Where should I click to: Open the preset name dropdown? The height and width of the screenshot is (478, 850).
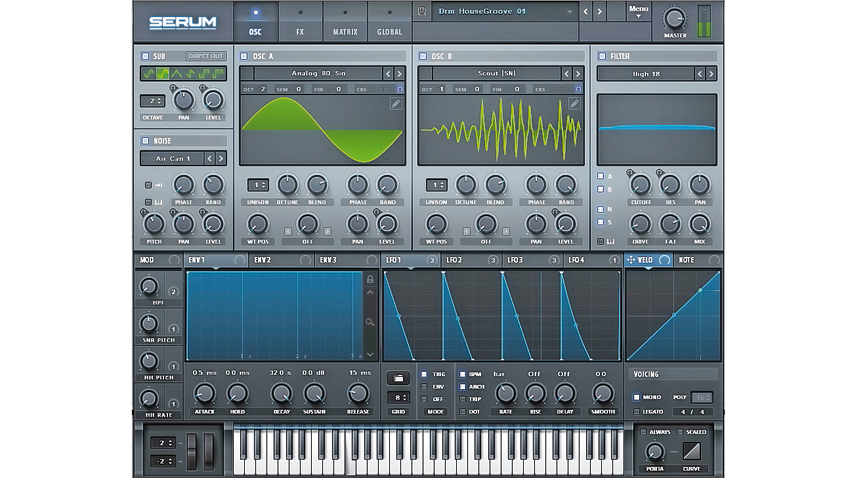pos(504,11)
